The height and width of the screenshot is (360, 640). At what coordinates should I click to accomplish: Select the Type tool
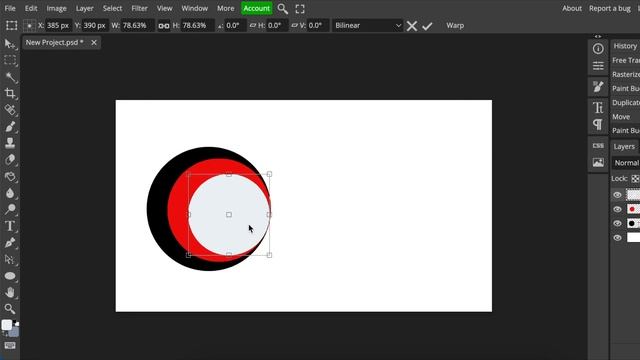pos(10,226)
